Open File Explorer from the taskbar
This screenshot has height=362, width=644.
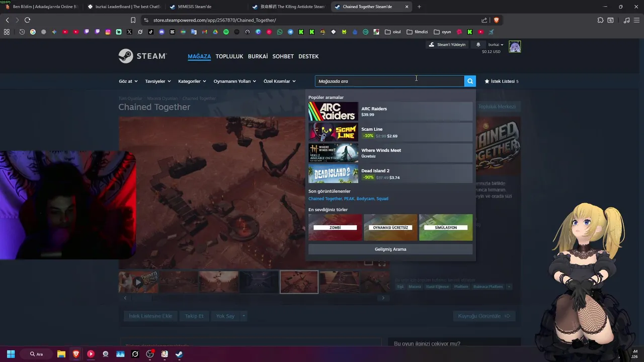tap(61, 354)
